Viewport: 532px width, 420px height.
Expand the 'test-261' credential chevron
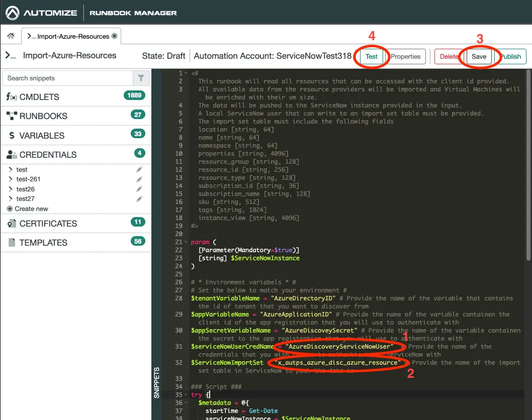click(11, 179)
